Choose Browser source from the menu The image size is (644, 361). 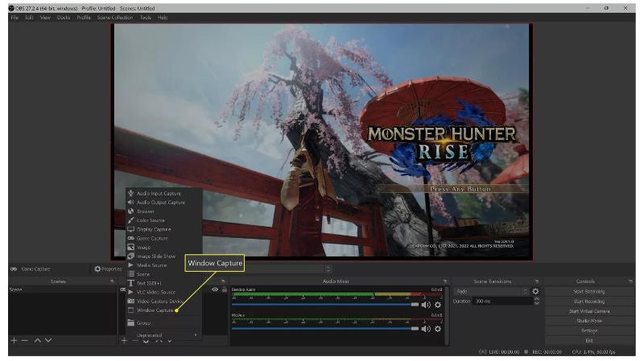(x=163, y=211)
